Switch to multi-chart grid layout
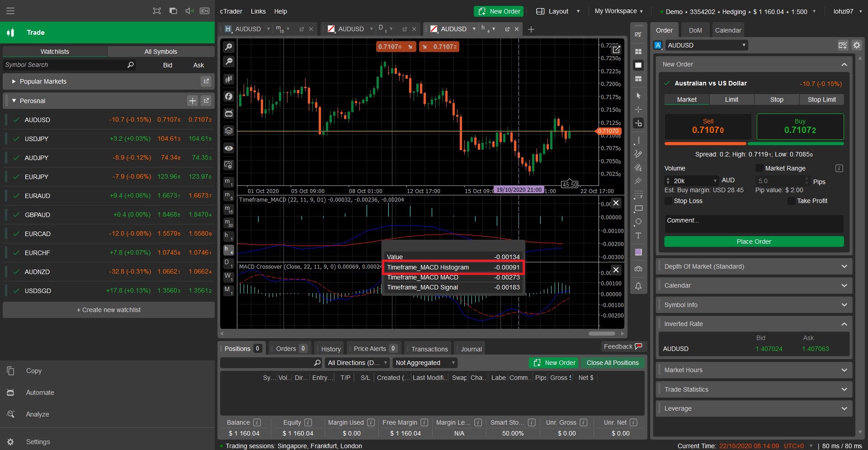868x450 pixels. [x=638, y=52]
